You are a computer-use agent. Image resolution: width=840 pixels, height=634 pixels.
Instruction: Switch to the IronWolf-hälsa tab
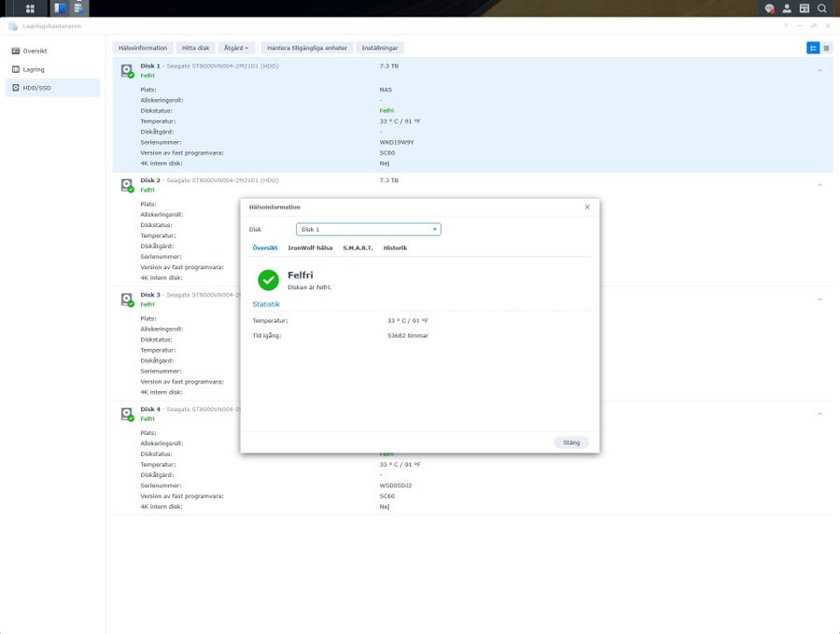(310, 248)
